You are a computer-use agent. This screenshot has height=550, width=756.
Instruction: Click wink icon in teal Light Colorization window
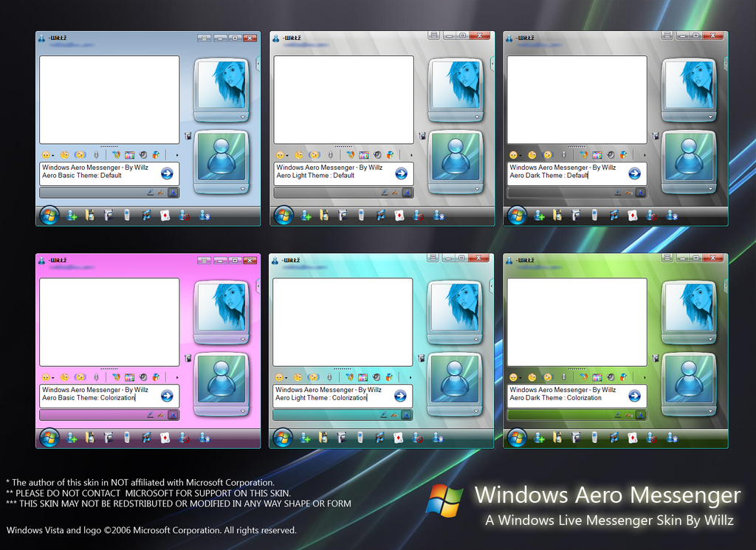tap(298, 377)
